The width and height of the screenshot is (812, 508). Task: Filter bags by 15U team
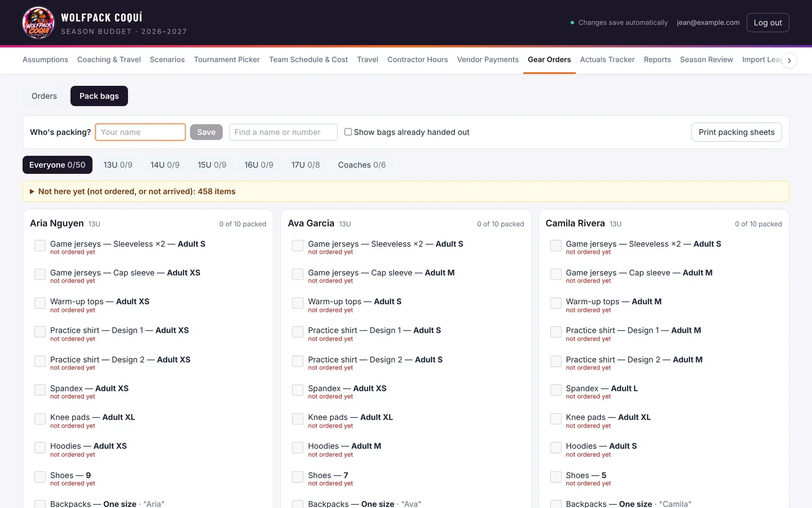212,165
